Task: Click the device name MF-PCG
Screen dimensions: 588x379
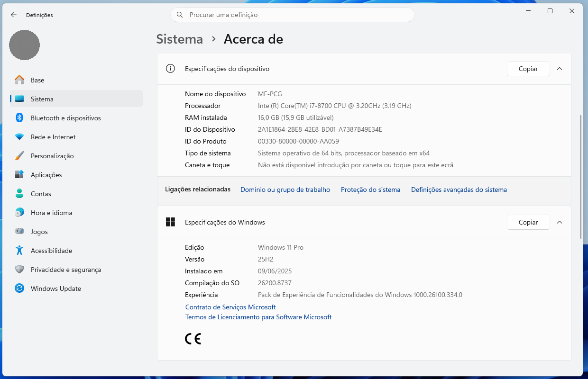Action: pyautogui.click(x=270, y=94)
